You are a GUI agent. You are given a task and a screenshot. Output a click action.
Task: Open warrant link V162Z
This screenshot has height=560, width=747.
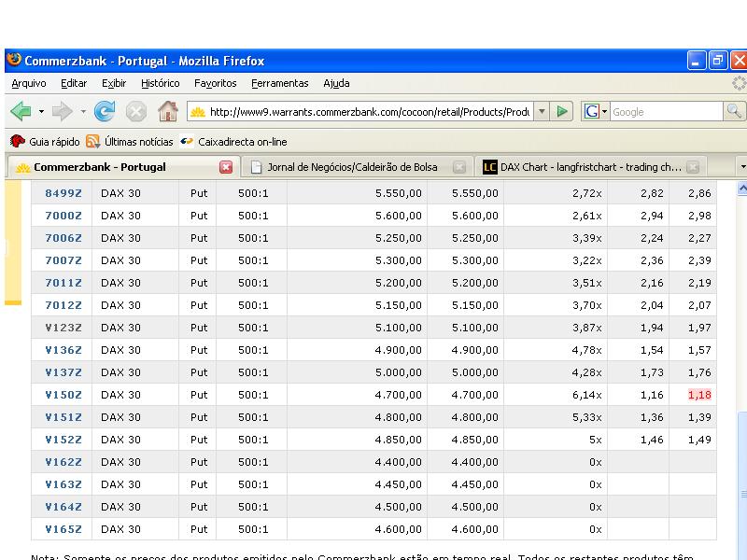point(63,462)
